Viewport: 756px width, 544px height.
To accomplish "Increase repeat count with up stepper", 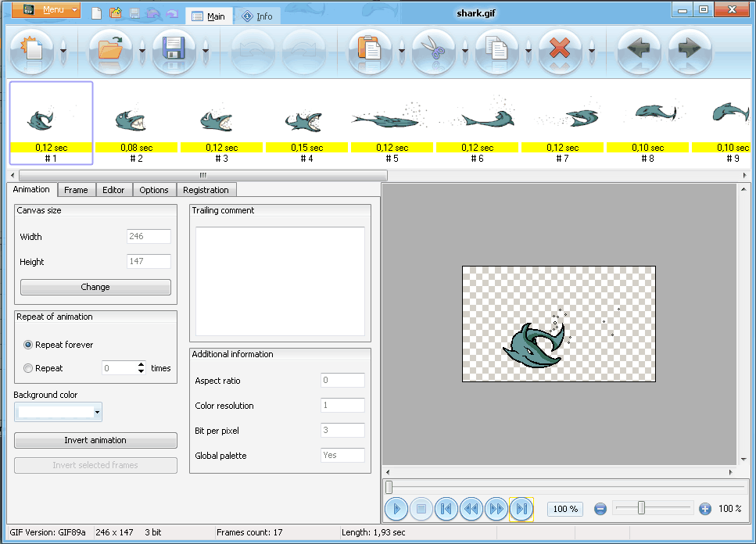I will tap(141, 365).
